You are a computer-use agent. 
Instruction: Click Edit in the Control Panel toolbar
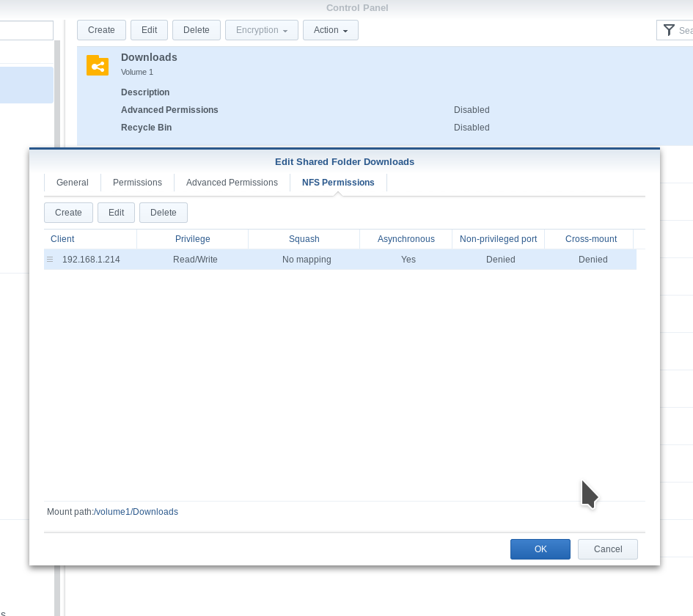pos(150,30)
